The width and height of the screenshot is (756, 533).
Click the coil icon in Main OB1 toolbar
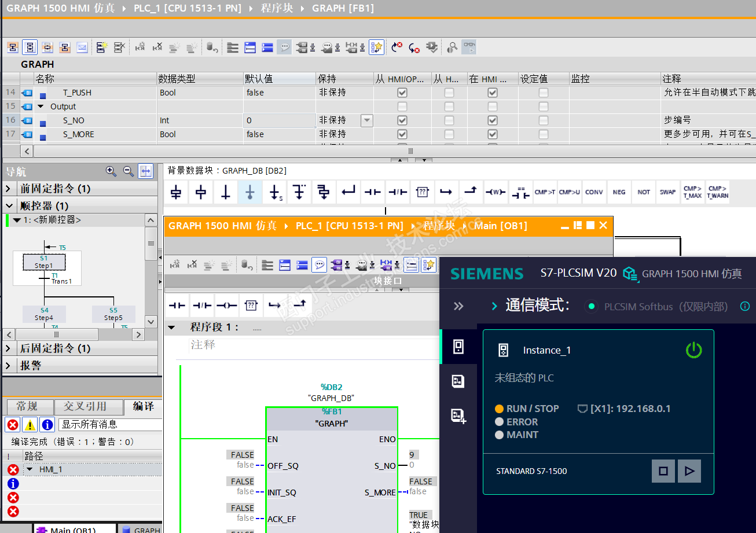point(226,305)
